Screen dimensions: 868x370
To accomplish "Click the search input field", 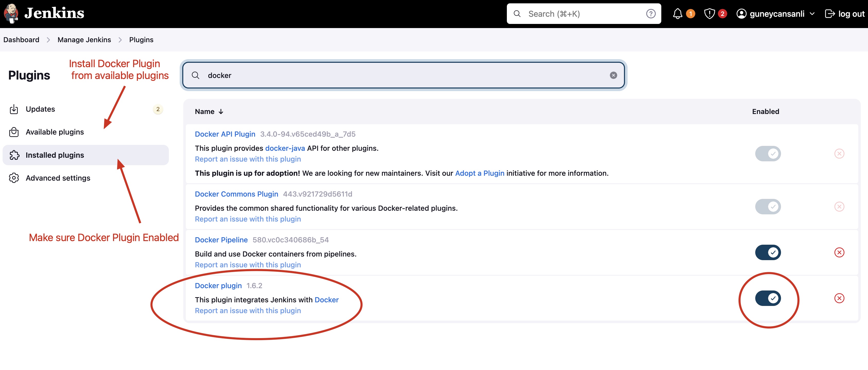I will tap(404, 75).
